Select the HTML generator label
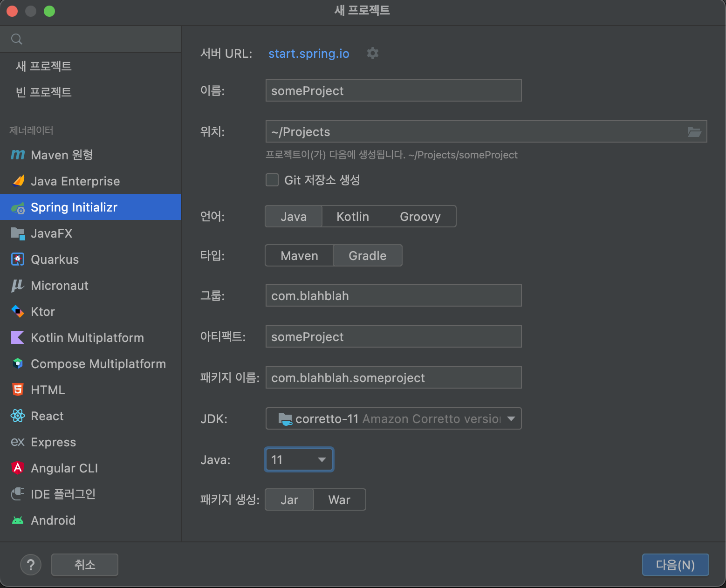 click(x=48, y=390)
